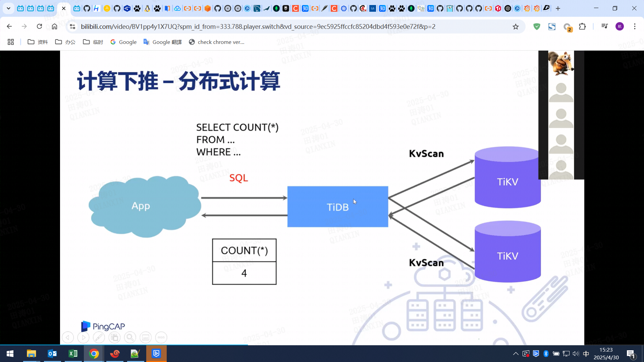
Task: Open the 办公 bookmark folder
Action: (65, 42)
